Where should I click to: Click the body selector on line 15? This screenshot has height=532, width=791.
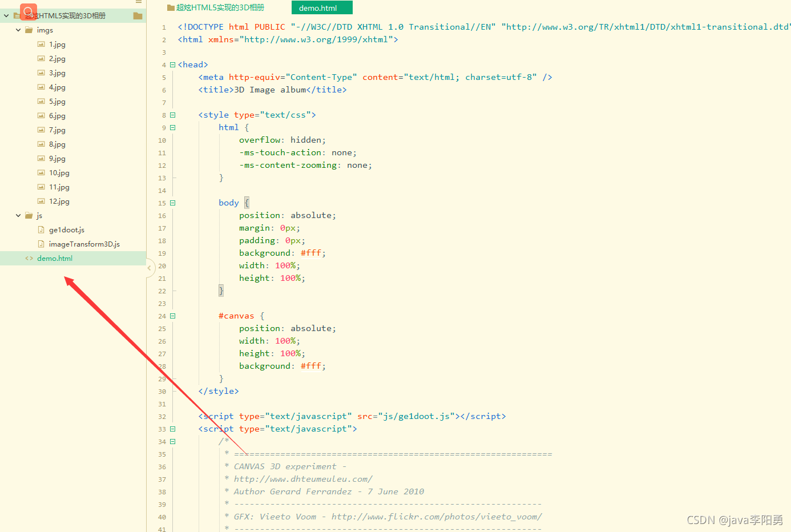tap(228, 203)
